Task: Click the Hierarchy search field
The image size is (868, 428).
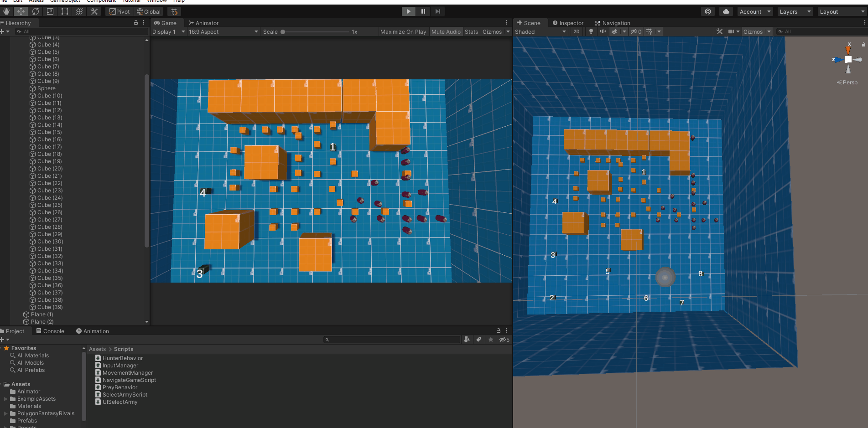Action: click(81, 31)
